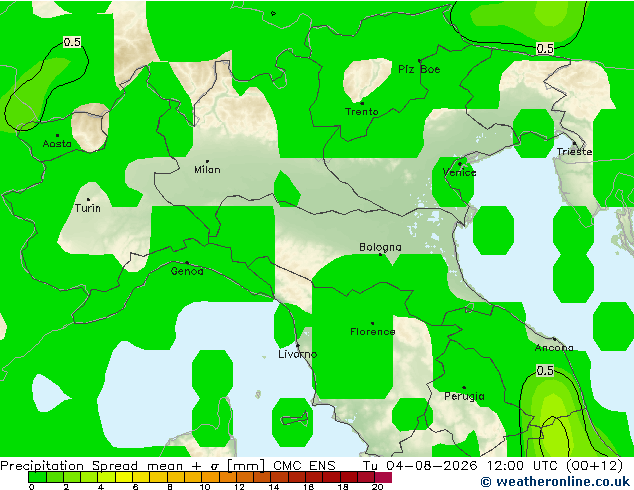
Task: Click the Venice city label
Action: (459, 173)
